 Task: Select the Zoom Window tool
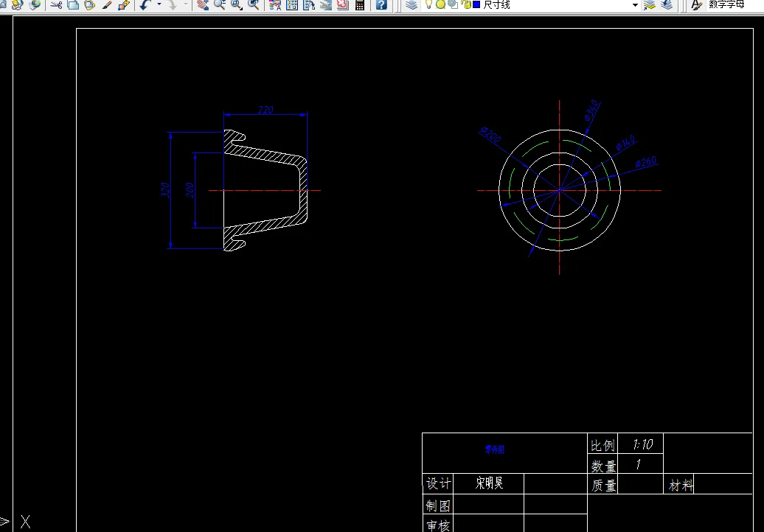click(237, 5)
